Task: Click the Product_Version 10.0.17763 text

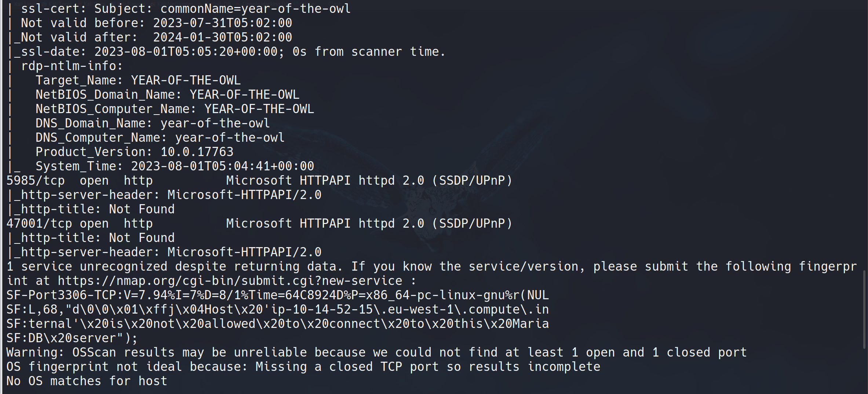Action: pyautogui.click(x=197, y=152)
